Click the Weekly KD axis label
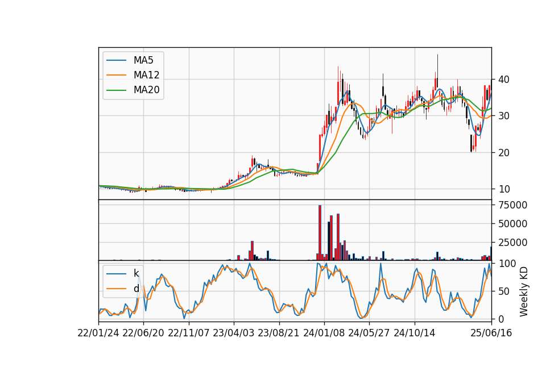 (x=524, y=291)
